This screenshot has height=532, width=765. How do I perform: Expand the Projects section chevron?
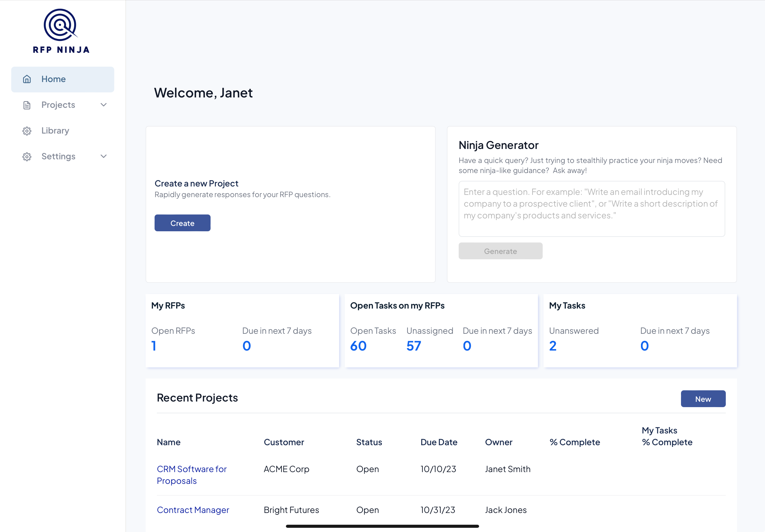click(x=104, y=105)
